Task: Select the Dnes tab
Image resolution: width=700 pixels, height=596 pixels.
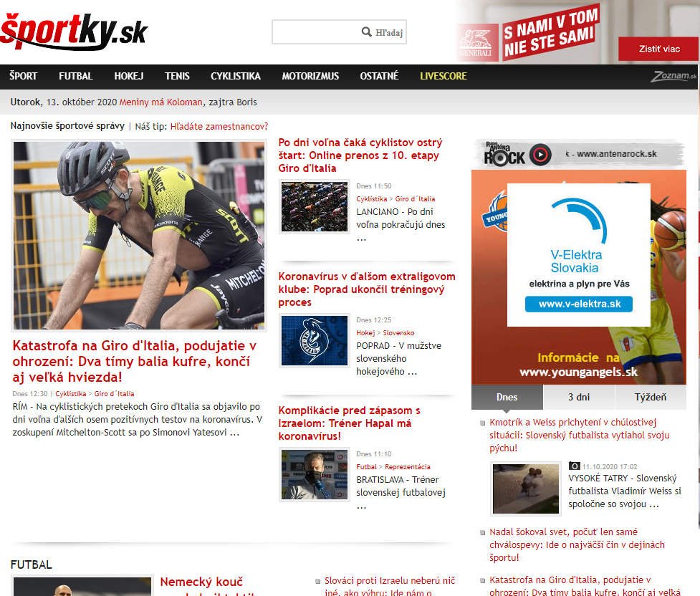Action: (507, 397)
